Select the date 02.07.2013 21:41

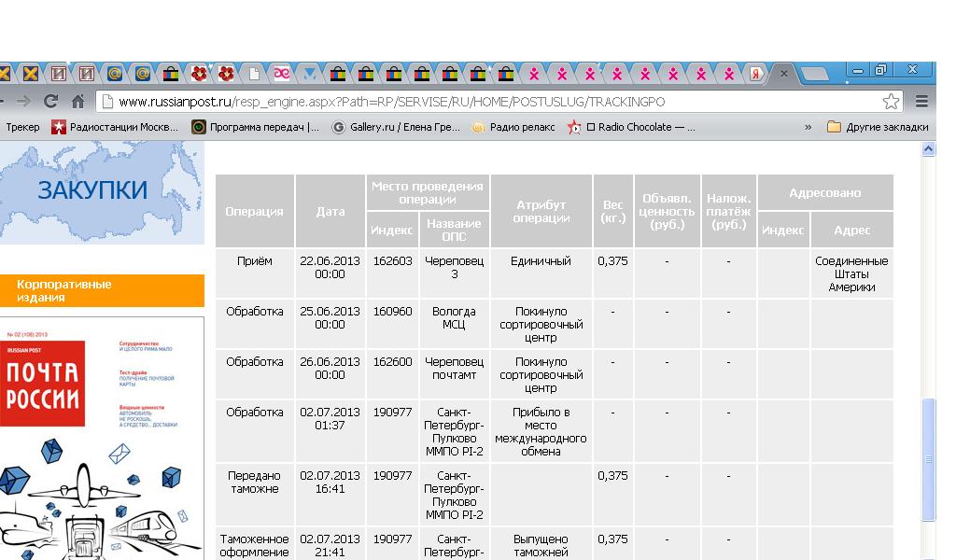pos(330,545)
